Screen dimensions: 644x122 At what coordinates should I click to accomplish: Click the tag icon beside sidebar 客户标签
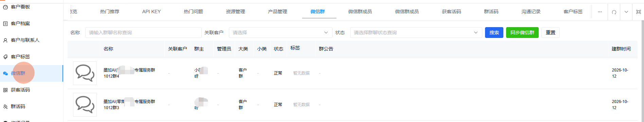(x=5, y=57)
